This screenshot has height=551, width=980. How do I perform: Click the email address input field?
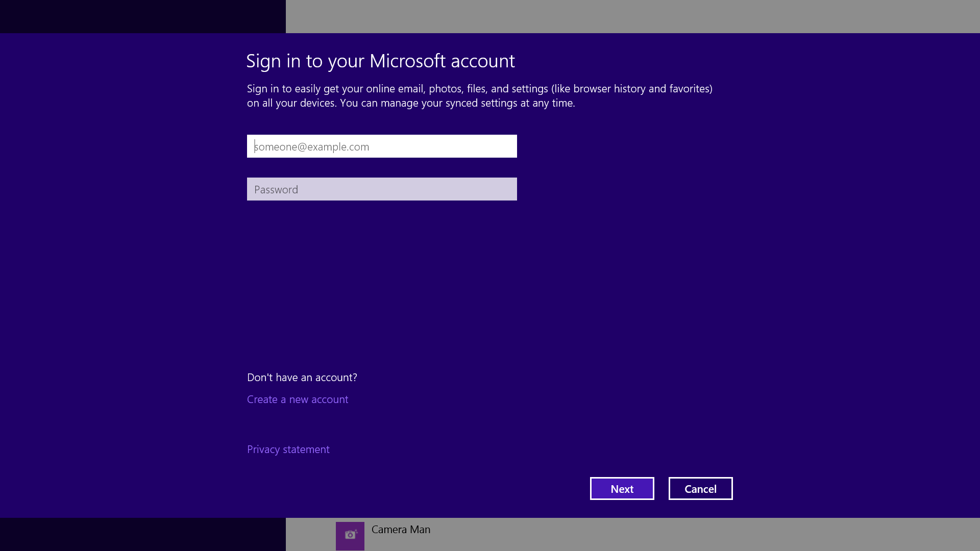coord(382,146)
